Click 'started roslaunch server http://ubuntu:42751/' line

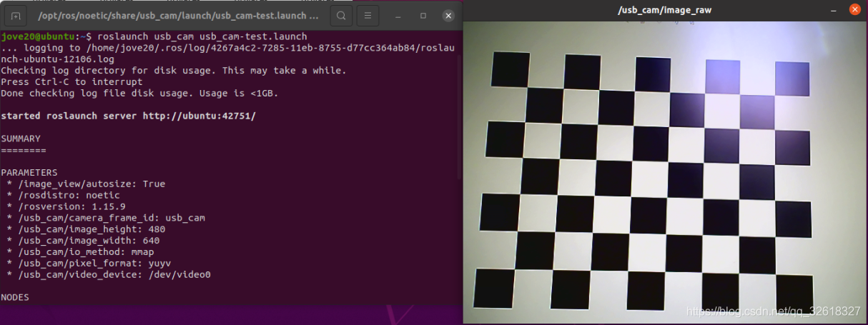point(128,116)
